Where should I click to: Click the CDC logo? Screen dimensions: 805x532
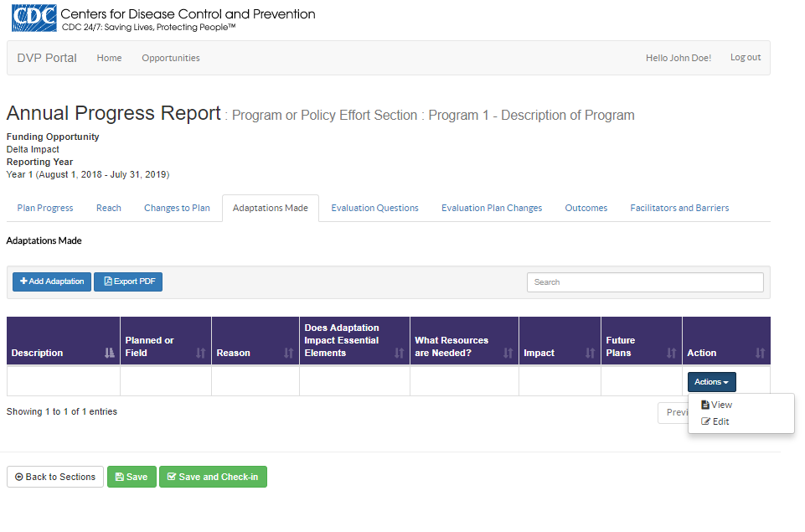coord(34,18)
